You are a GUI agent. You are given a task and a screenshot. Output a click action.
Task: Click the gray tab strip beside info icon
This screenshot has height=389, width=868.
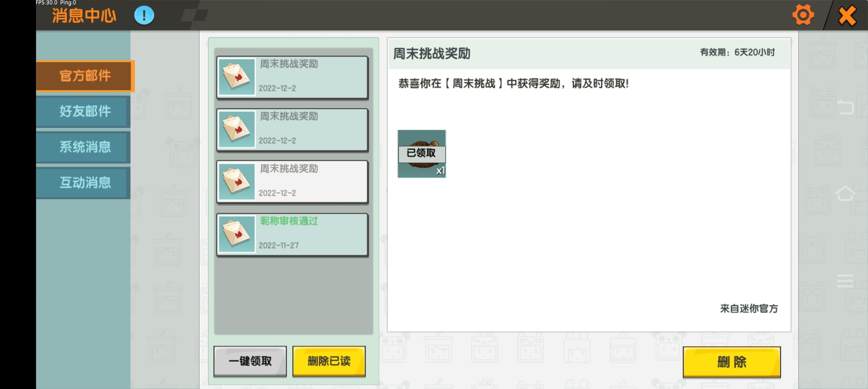click(194, 15)
